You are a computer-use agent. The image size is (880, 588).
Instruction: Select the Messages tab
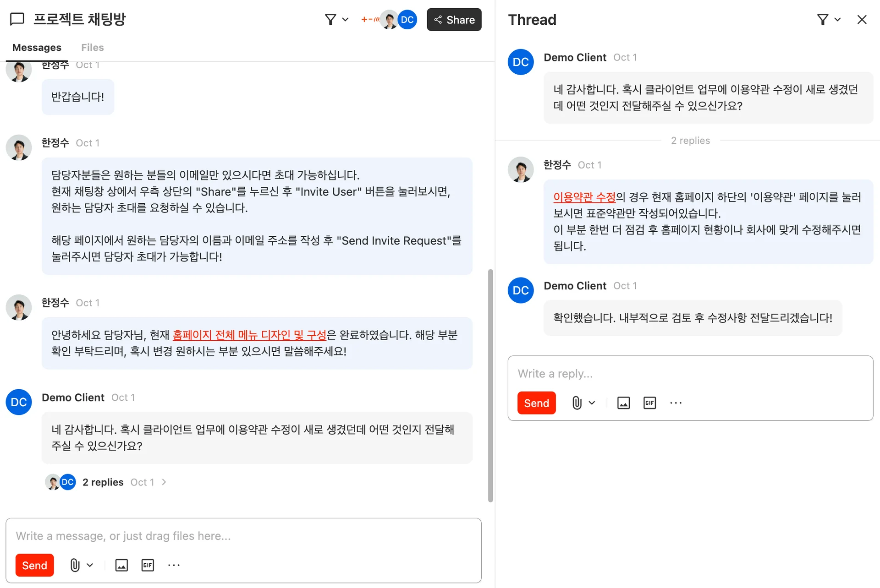click(37, 48)
